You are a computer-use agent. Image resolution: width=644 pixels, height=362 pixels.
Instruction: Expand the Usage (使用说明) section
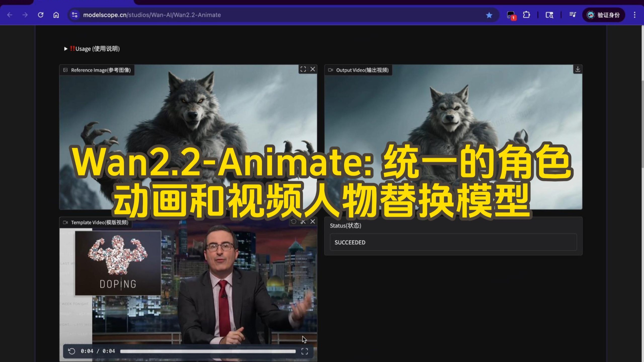66,49
